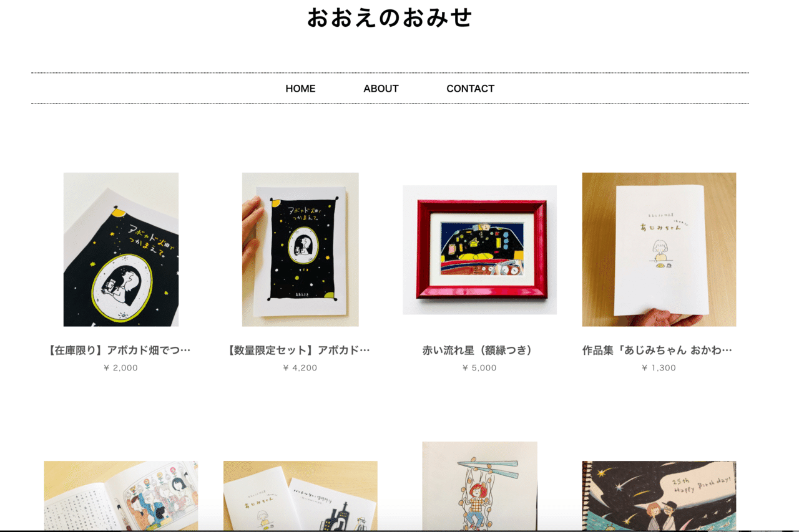Open the 作品集「あじみちゃん おかわ… title
The width and height of the screenshot is (799, 532).
point(659,351)
